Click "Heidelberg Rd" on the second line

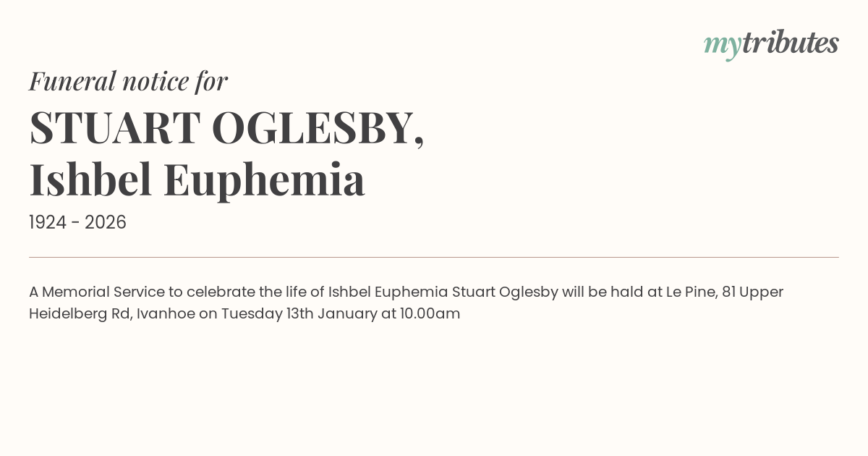[x=78, y=314]
